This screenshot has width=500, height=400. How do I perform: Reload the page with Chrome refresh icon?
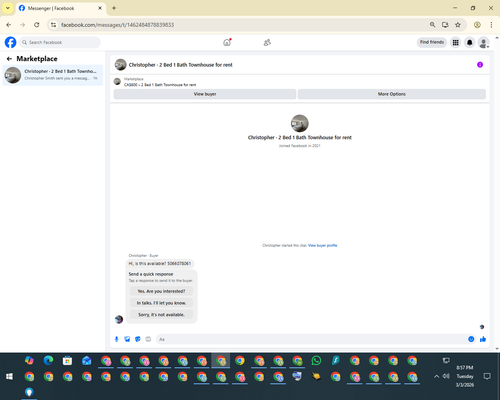37,25
